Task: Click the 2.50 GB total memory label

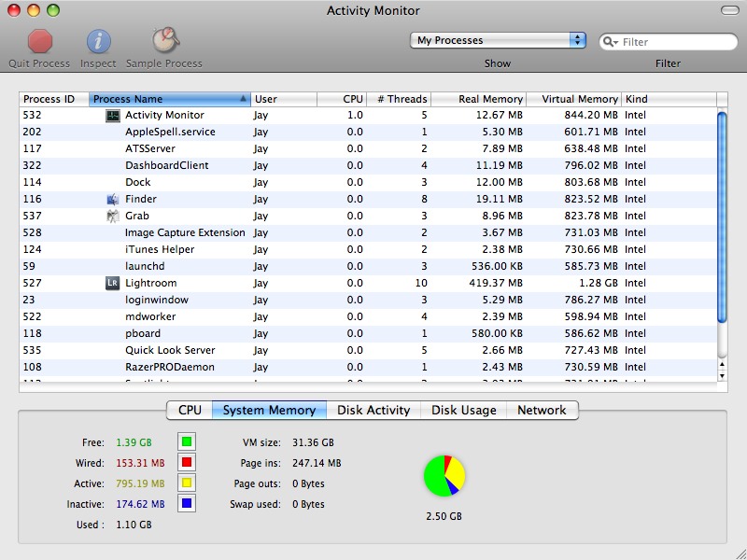Action: coord(444,516)
